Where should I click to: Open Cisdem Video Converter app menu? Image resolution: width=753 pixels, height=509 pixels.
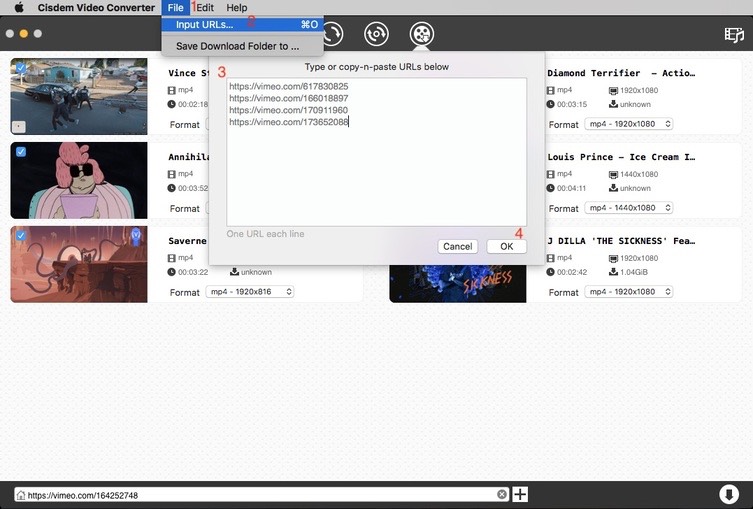coord(96,8)
